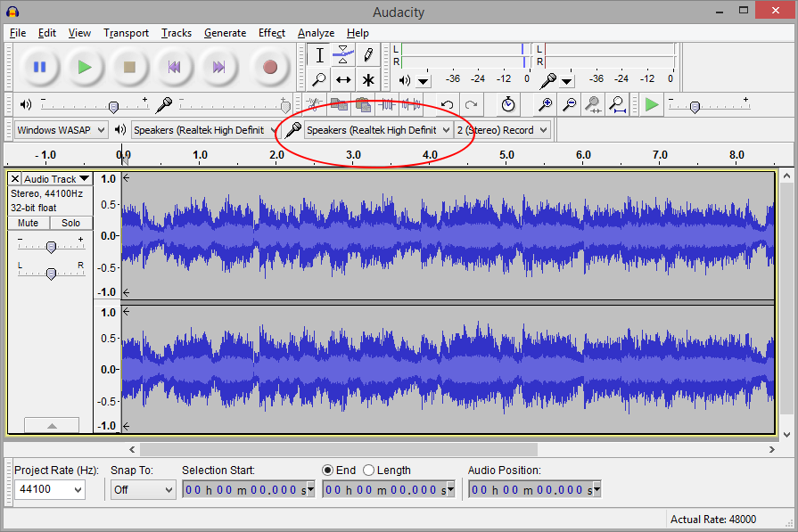Select the Length radio button
Screen dimensions: 798x532
point(369,470)
